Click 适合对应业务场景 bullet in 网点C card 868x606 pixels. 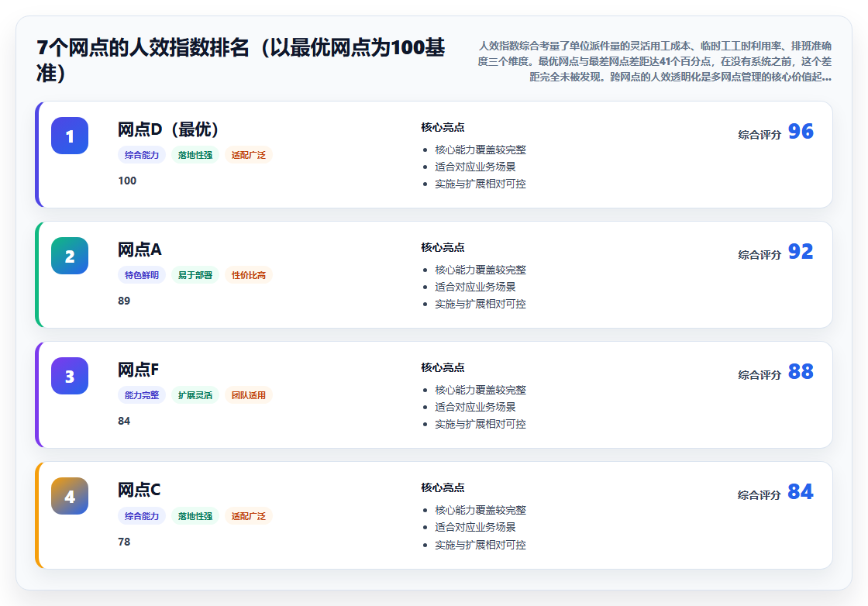click(476, 528)
